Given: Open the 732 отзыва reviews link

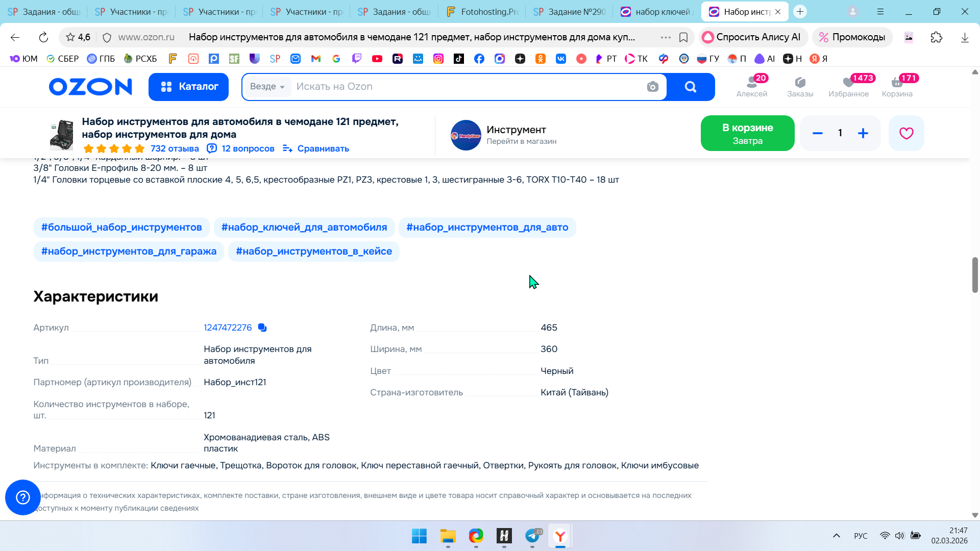Looking at the screenshot, I should pyautogui.click(x=175, y=148).
